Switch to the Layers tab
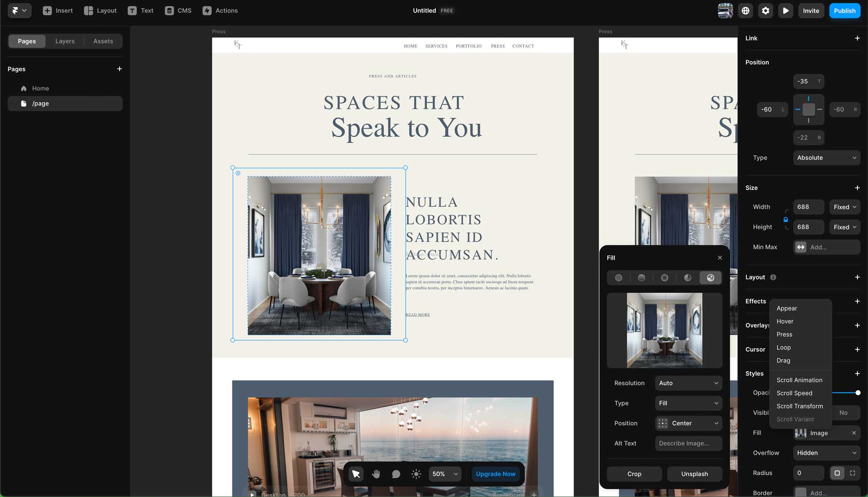The height and width of the screenshot is (497, 868). (x=65, y=41)
